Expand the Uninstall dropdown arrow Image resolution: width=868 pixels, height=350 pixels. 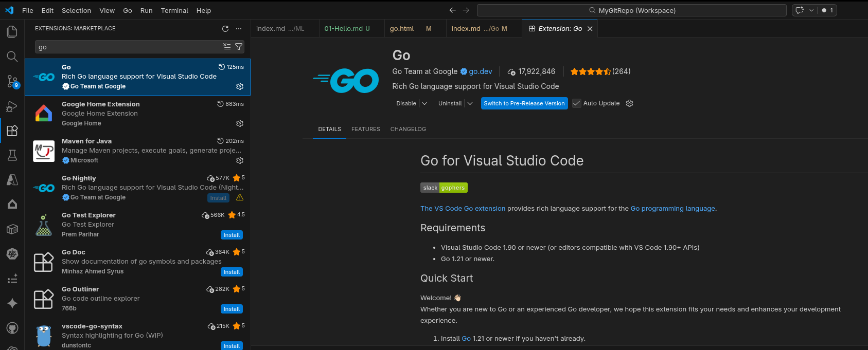coord(470,103)
